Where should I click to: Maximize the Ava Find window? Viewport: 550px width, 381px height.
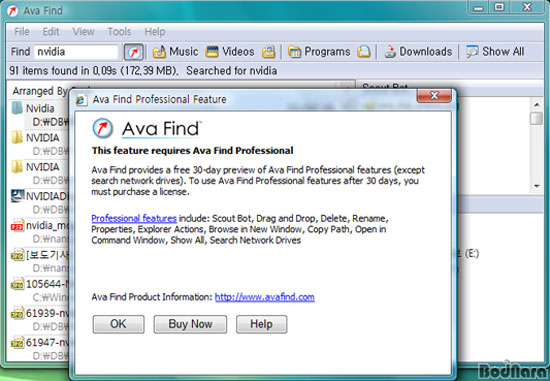[x=499, y=7]
